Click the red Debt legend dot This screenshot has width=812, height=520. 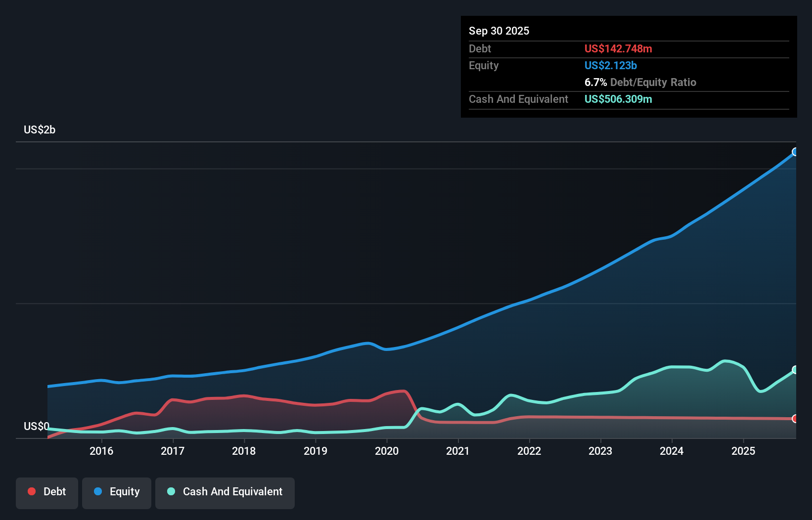32,491
